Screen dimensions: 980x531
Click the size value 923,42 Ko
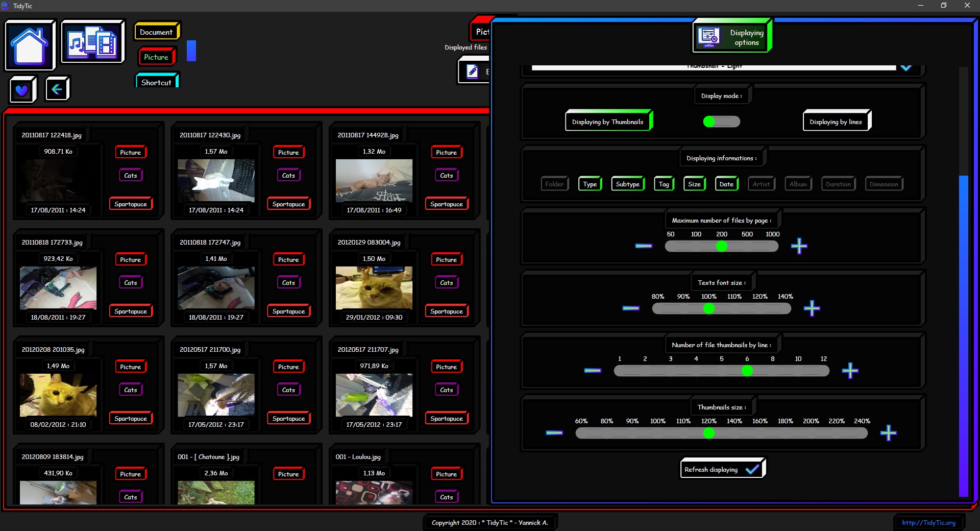pos(58,258)
